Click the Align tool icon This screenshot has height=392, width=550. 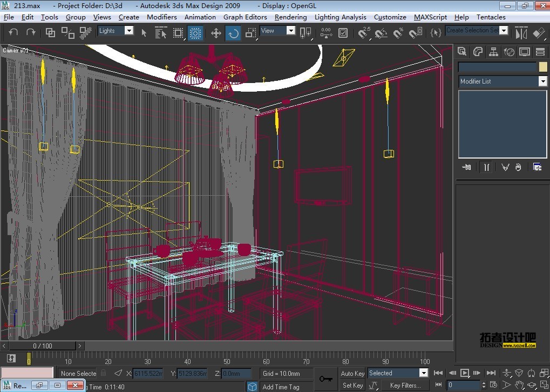point(539,33)
